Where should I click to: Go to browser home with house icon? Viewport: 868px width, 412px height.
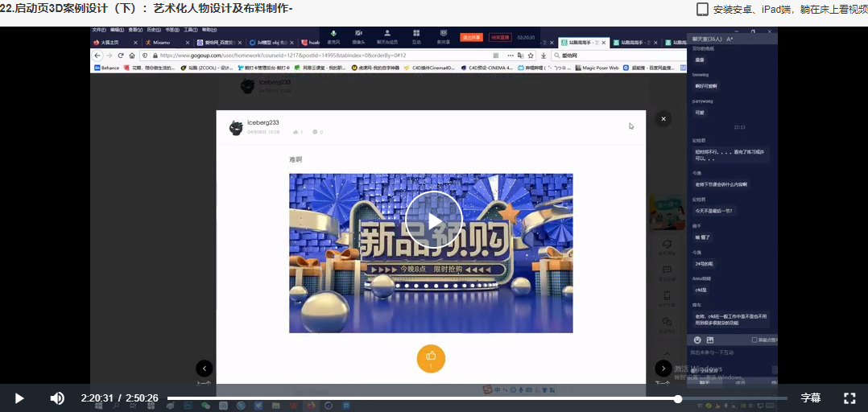[x=132, y=56]
